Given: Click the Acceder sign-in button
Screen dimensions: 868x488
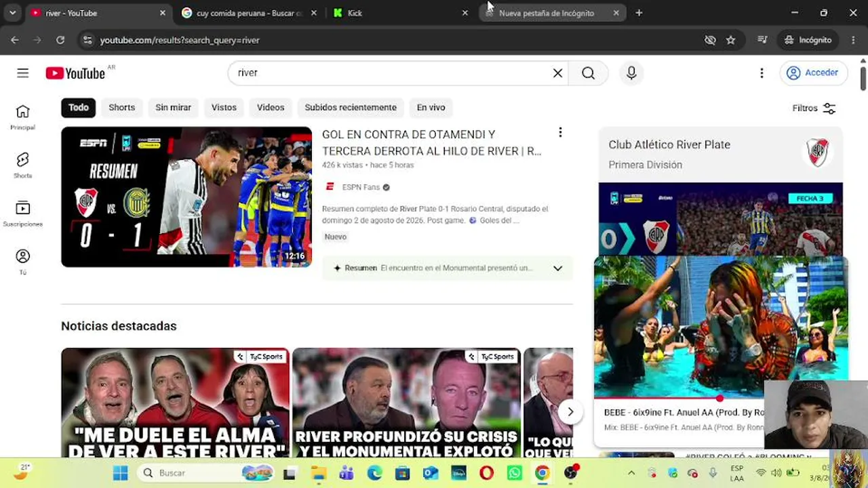Looking at the screenshot, I should tap(814, 73).
